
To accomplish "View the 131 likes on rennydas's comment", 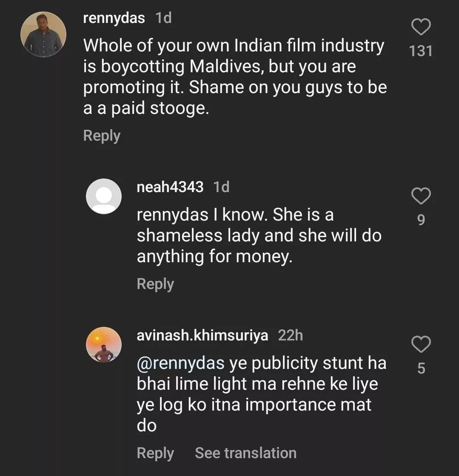I will [421, 51].
